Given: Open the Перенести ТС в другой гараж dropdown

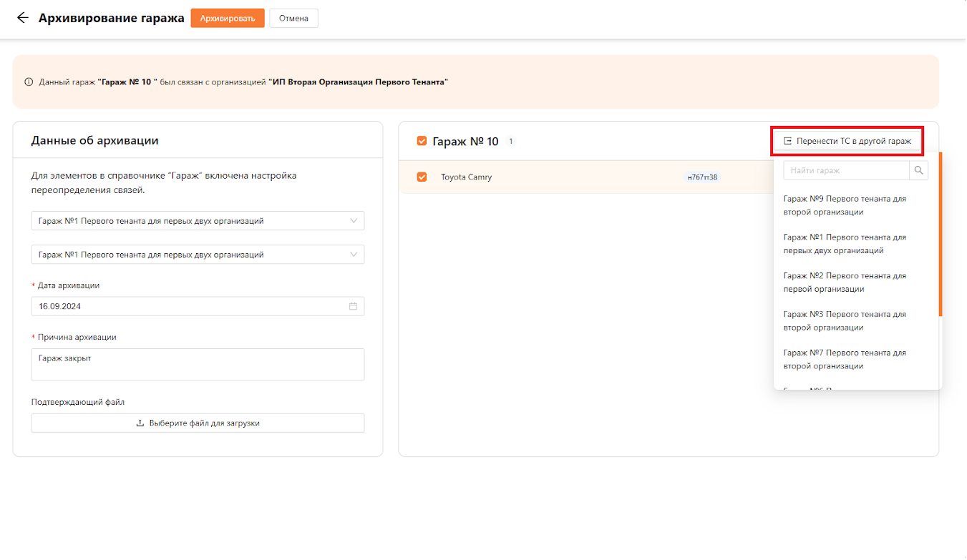Looking at the screenshot, I should point(847,141).
